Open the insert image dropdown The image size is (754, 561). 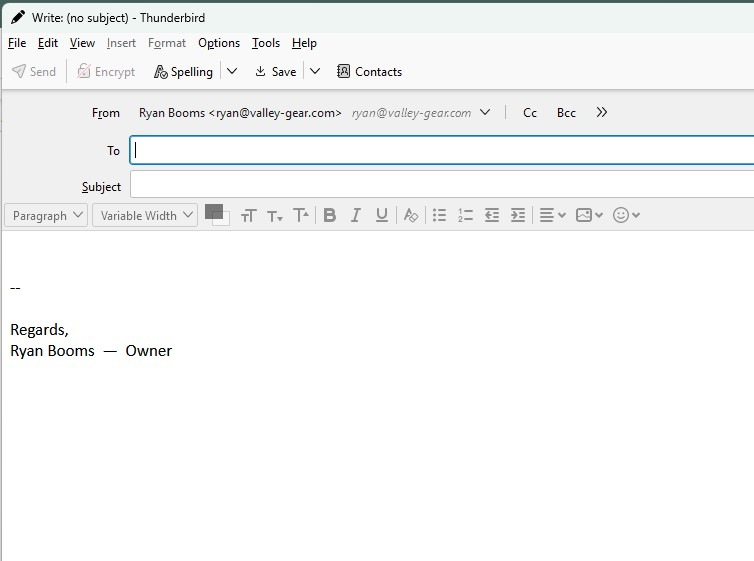[589, 215]
